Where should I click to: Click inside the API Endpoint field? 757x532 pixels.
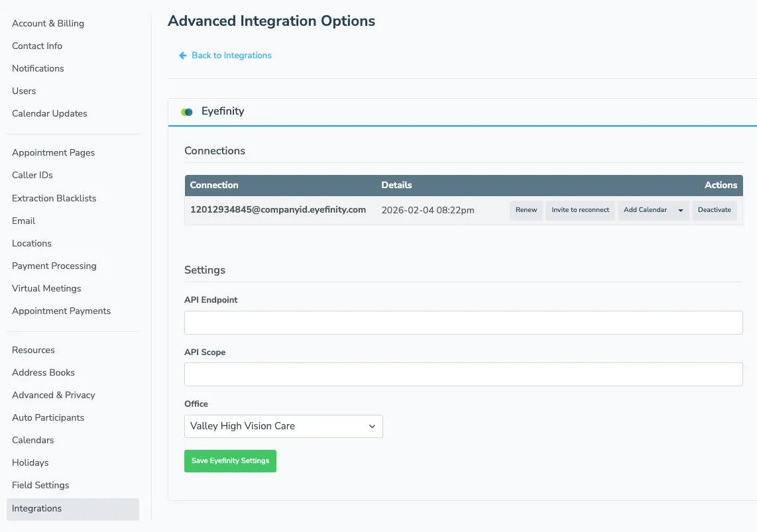pos(463,322)
